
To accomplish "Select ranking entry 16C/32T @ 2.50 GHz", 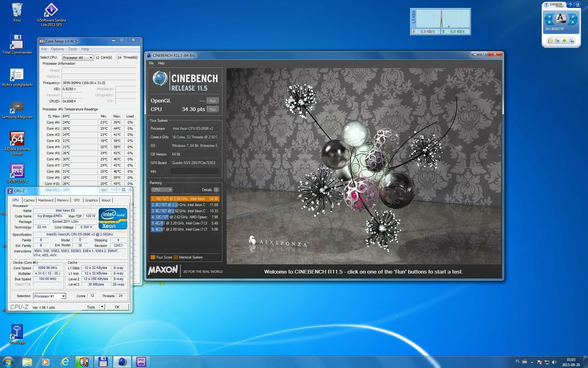I will pyautogui.click(x=185, y=199).
